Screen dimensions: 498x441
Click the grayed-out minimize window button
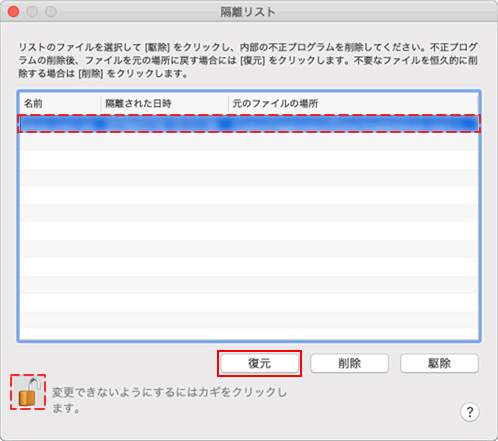click(x=32, y=12)
